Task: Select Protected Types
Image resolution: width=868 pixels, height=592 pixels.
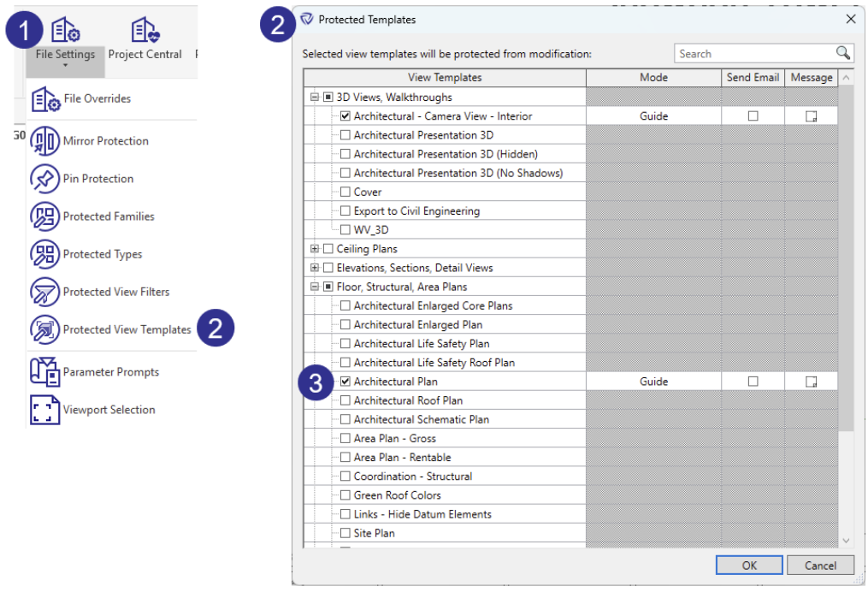Action: (97, 254)
